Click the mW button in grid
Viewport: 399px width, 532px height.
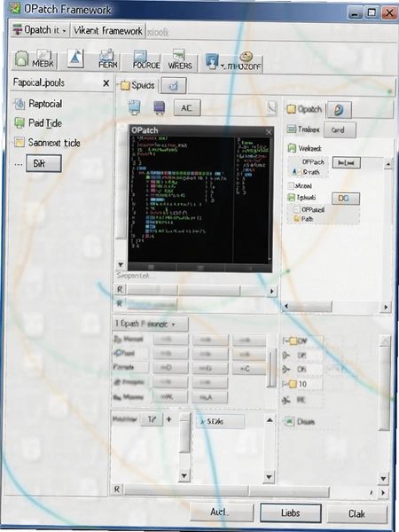pos(170,397)
